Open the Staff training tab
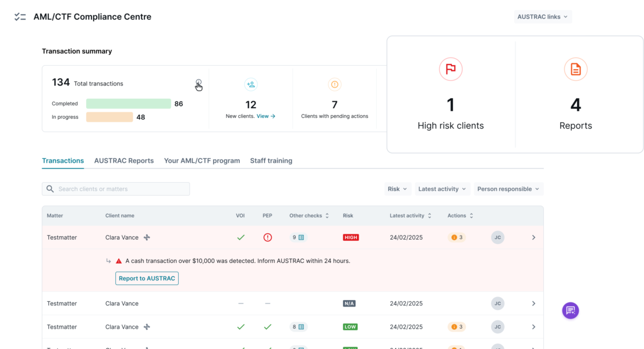Screen dimensions: 644x349 point(271,161)
